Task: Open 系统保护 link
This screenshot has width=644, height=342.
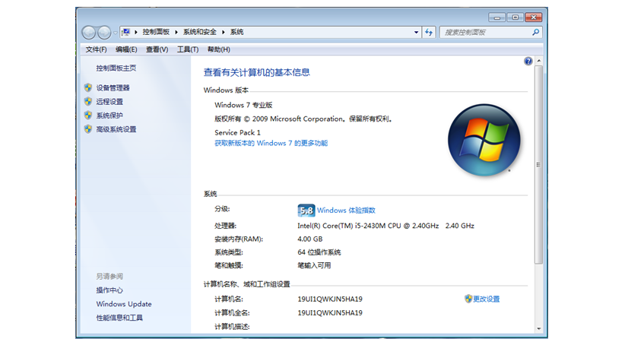Action: (109, 116)
